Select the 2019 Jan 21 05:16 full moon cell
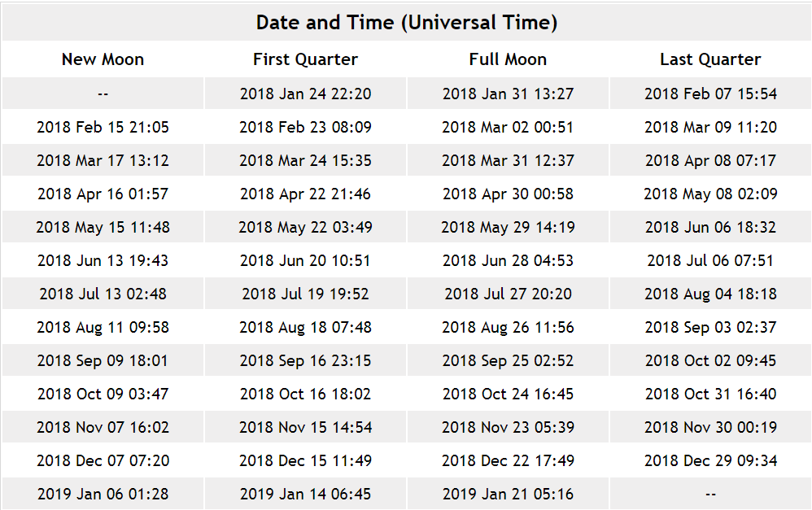Image resolution: width=812 pixels, height=510 pixels. pyautogui.click(x=508, y=494)
